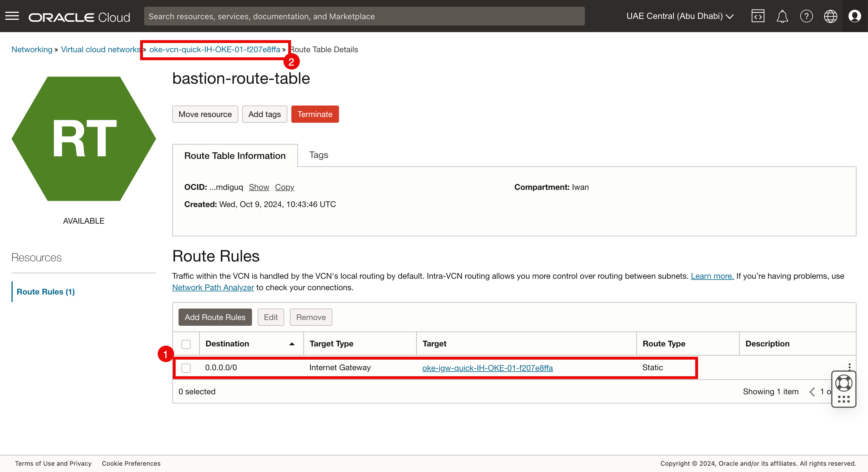Select the 0.0.0.0/0 route rule checkbox
Screen dimensions: 868x472
tap(186, 368)
